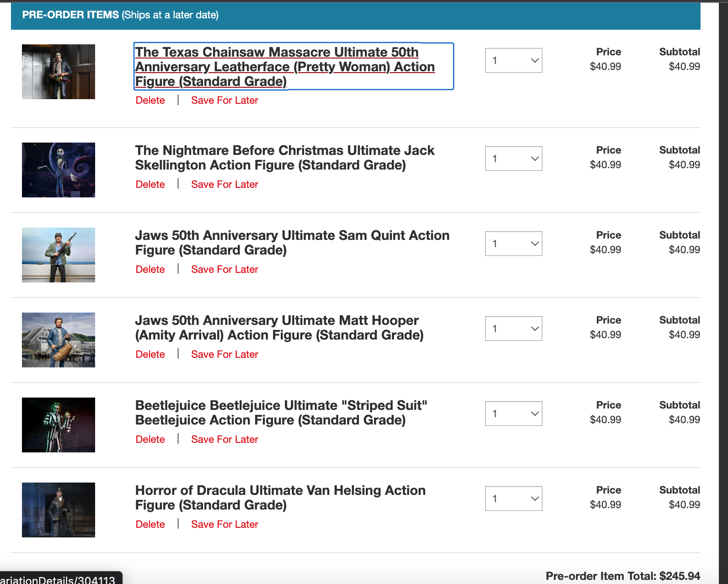This screenshot has height=584, width=728.
Task: Expand quantity dropdown for Van Helsing figure
Action: pyautogui.click(x=514, y=499)
